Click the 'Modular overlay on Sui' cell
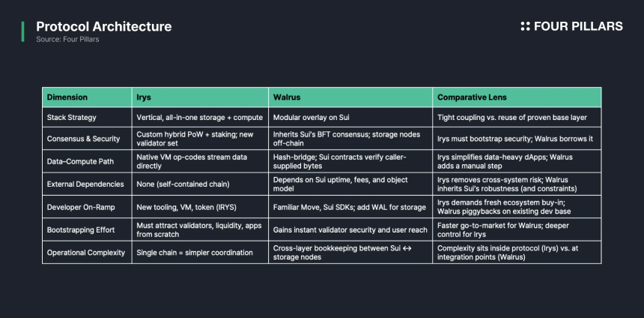 (350, 117)
